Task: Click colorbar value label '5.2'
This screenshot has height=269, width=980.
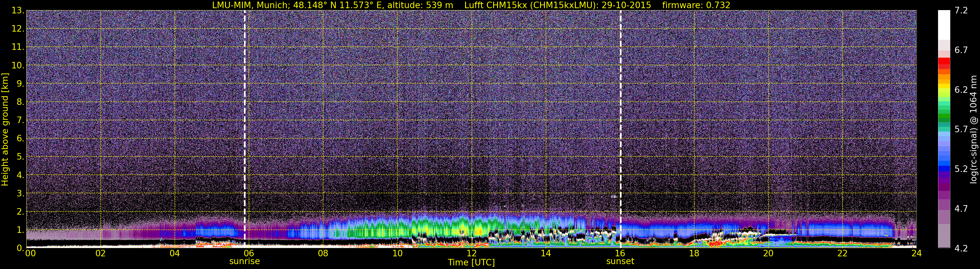Action: [x=961, y=169]
